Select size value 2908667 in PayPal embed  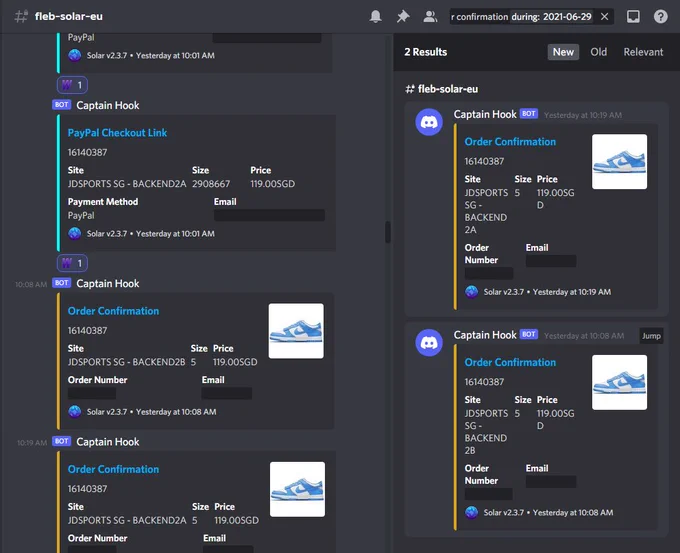click(211, 184)
